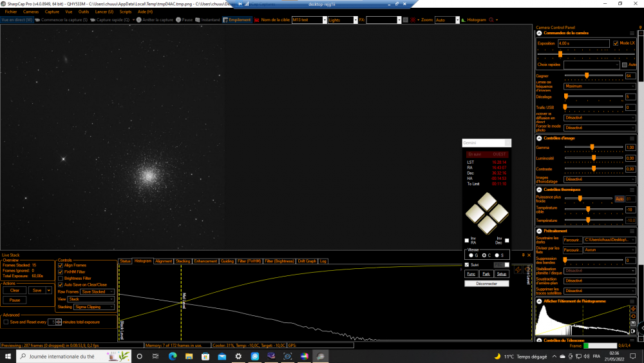Select the G speed radio in Gemini
Image resolution: width=644 pixels, height=363 pixels.
471,255
